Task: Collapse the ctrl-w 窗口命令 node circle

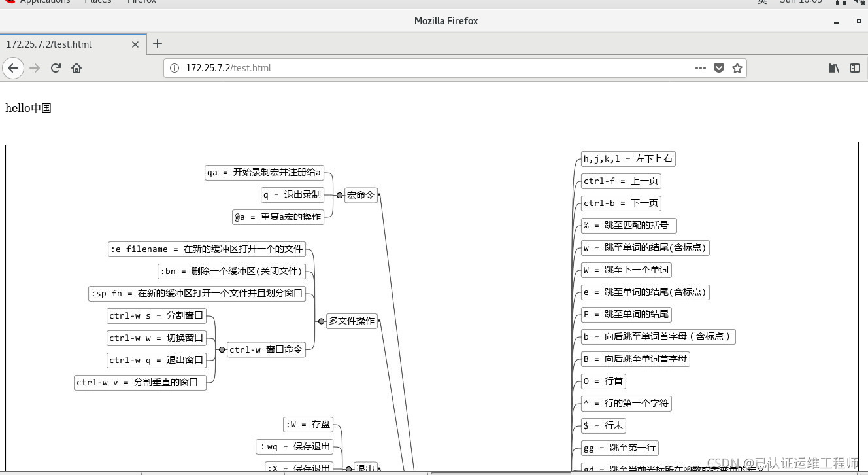Action: (x=222, y=350)
